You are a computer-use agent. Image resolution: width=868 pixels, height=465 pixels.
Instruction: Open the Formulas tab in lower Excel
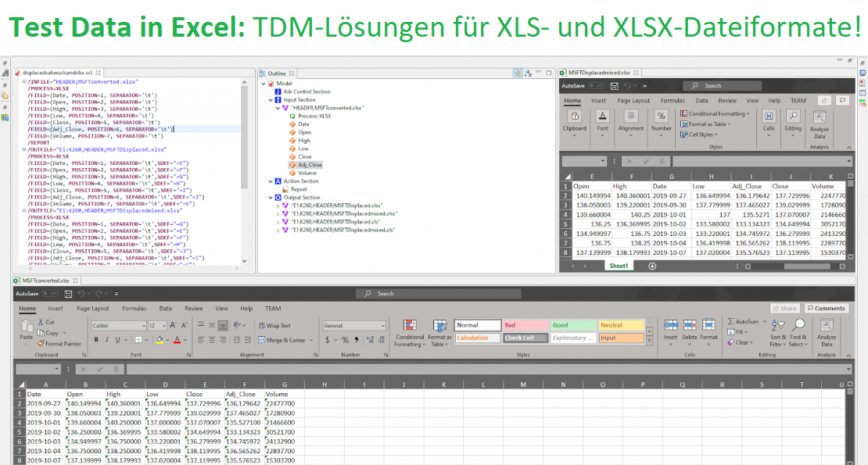pos(135,309)
